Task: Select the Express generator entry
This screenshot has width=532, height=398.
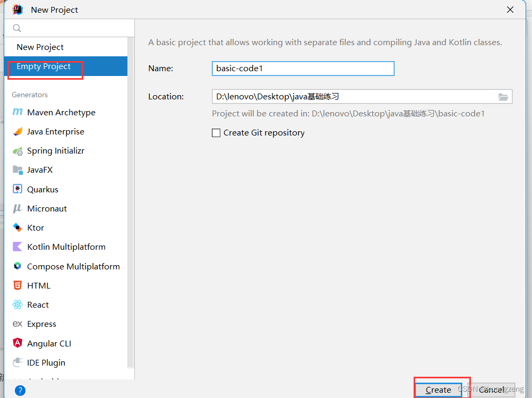Action: [x=66, y=324]
